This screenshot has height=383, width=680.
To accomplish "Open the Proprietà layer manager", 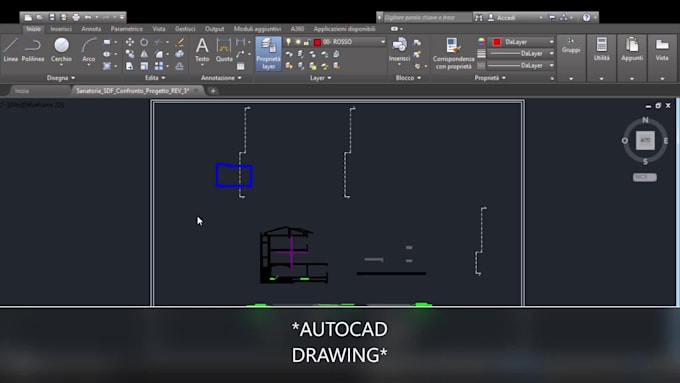I will 268,53.
